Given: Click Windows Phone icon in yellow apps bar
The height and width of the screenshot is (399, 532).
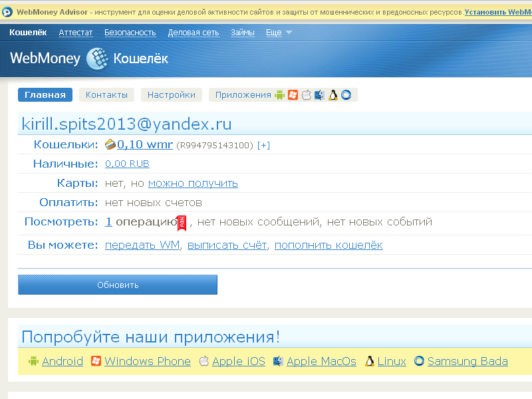Looking at the screenshot, I should coord(96,361).
